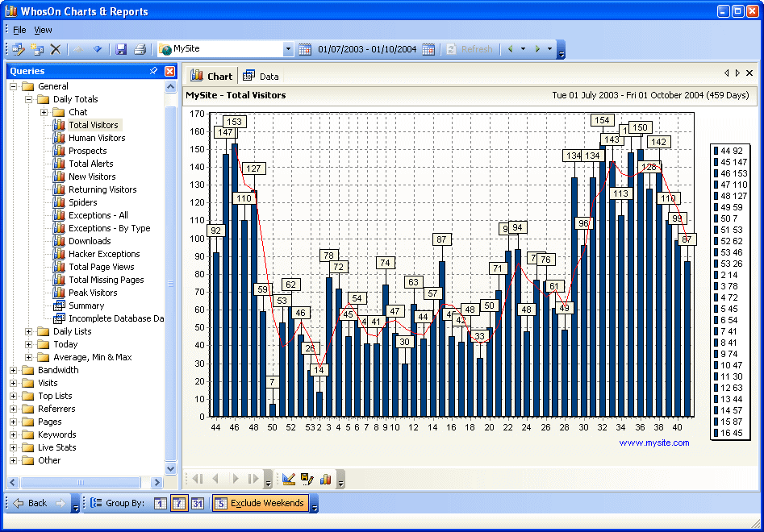Viewport: 764px width, 532px height.
Task: Toggle the Exclude Weekends option
Action: [260, 503]
